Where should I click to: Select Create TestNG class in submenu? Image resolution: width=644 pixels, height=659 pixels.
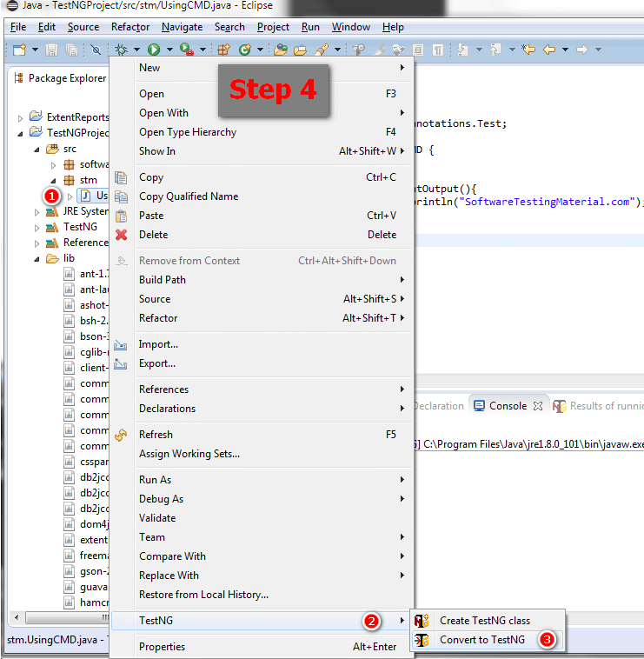click(488, 621)
